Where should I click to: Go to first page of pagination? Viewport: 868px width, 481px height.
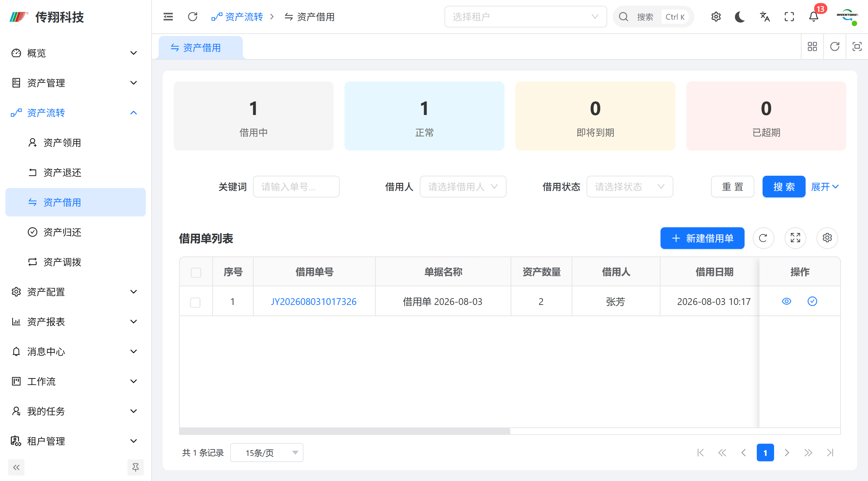click(x=701, y=453)
